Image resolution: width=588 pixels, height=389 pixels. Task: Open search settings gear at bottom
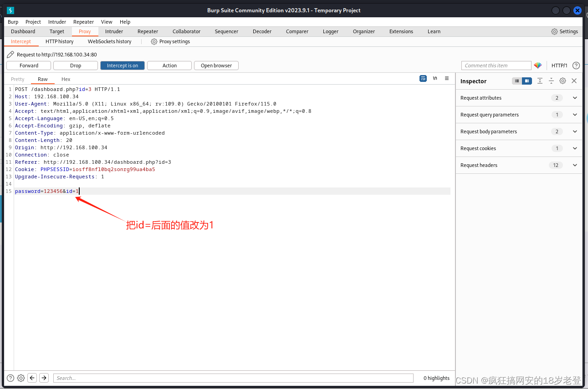click(21, 378)
